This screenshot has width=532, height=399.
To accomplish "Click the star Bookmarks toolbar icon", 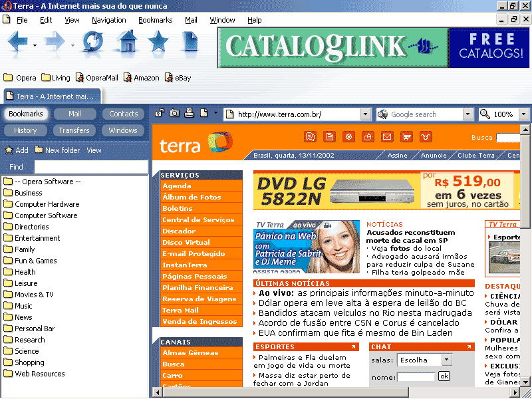I will [x=158, y=43].
